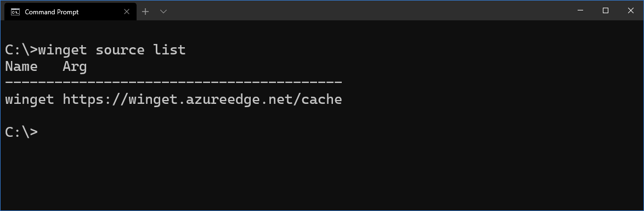Click the "Name" column header

21,66
